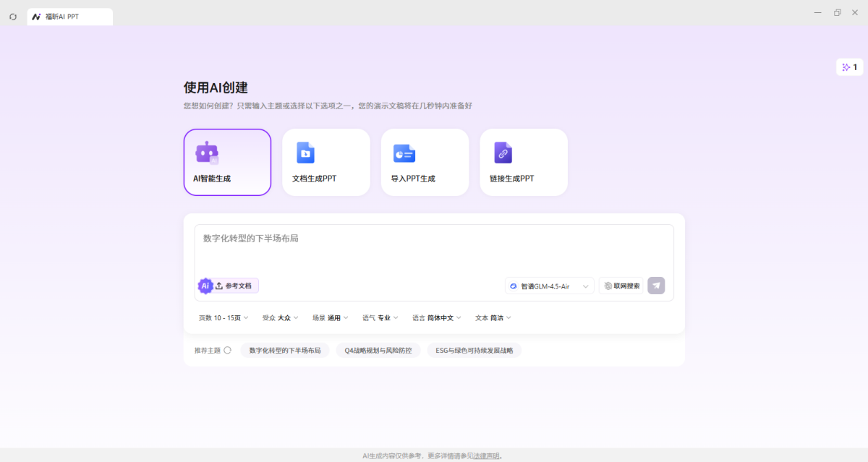Viewport: 868px width, 462px height.
Task: Pick topic 数字化转型的下半场布局 chip
Action: pos(285,350)
